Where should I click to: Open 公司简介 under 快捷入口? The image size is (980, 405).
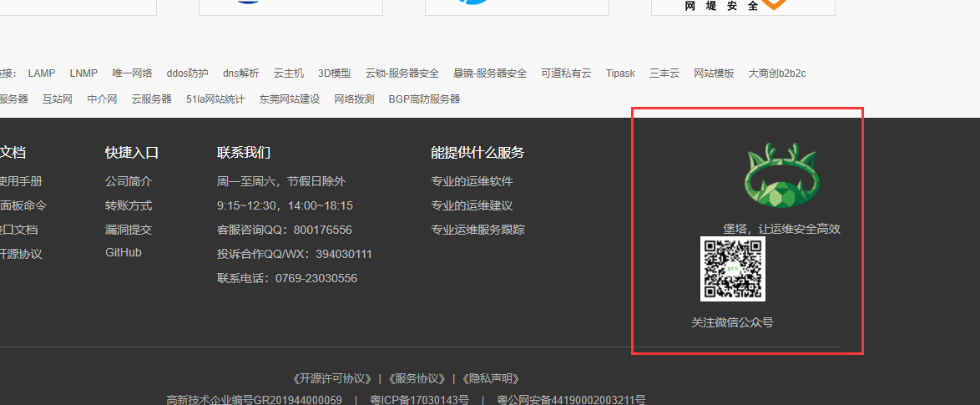[x=129, y=182]
